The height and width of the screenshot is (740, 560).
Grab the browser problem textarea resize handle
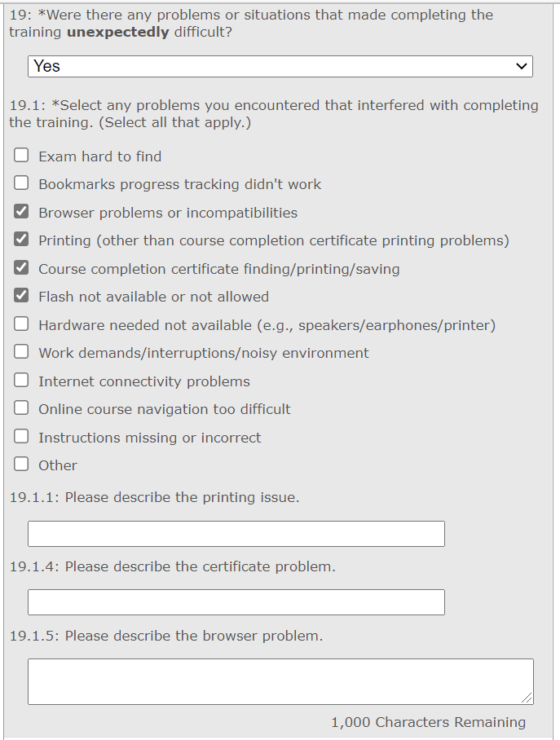[528, 699]
